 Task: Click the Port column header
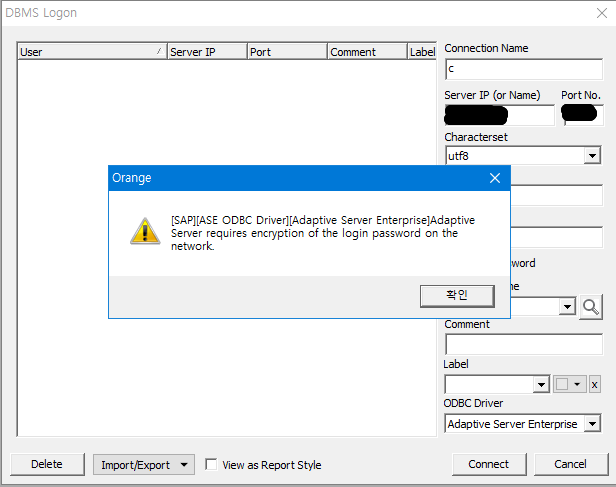[286, 52]
